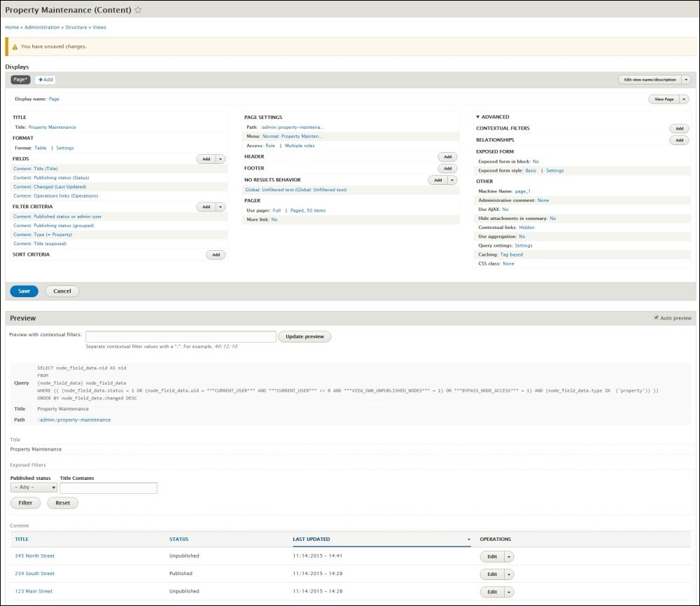Collapse the Advanced section triangle
The image size is (700, 606).
pos(477,117)
